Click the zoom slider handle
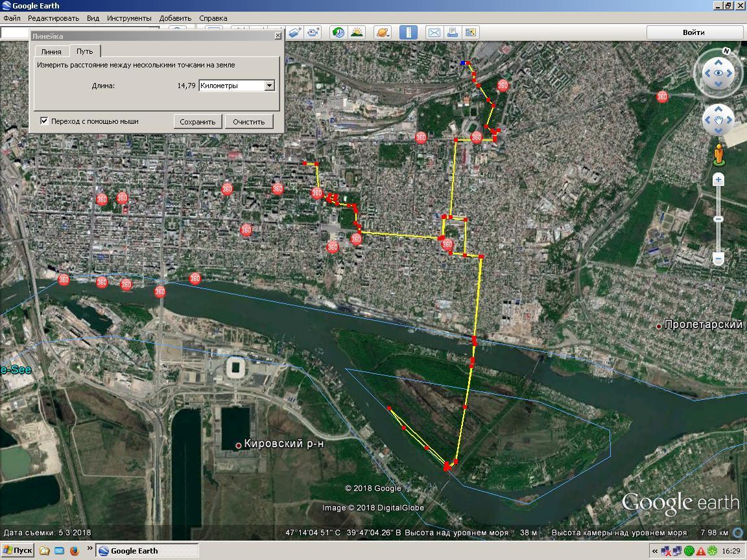The width and height of the screenshot is (747, 560). tap(718, 219)
